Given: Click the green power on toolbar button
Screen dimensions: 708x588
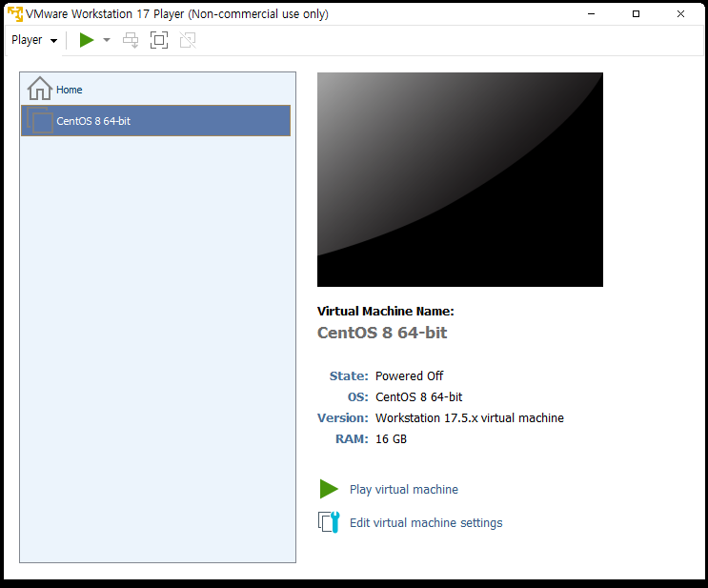Looking at the screenshot, I should click(87, 40).
